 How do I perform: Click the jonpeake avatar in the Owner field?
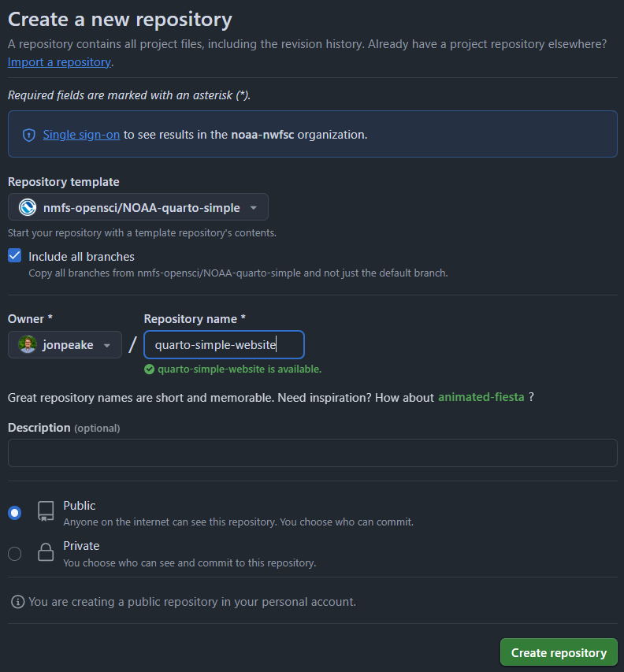coord(28,344)
